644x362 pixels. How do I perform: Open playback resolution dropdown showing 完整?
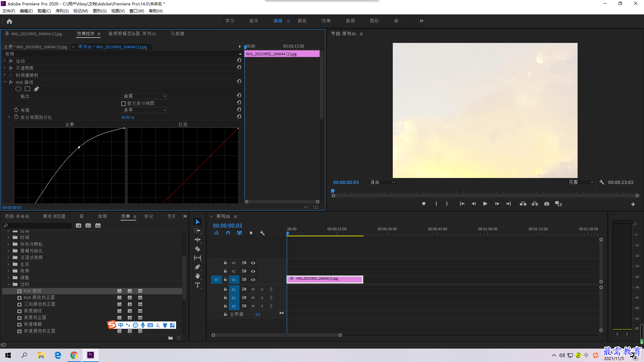point(581,182)
